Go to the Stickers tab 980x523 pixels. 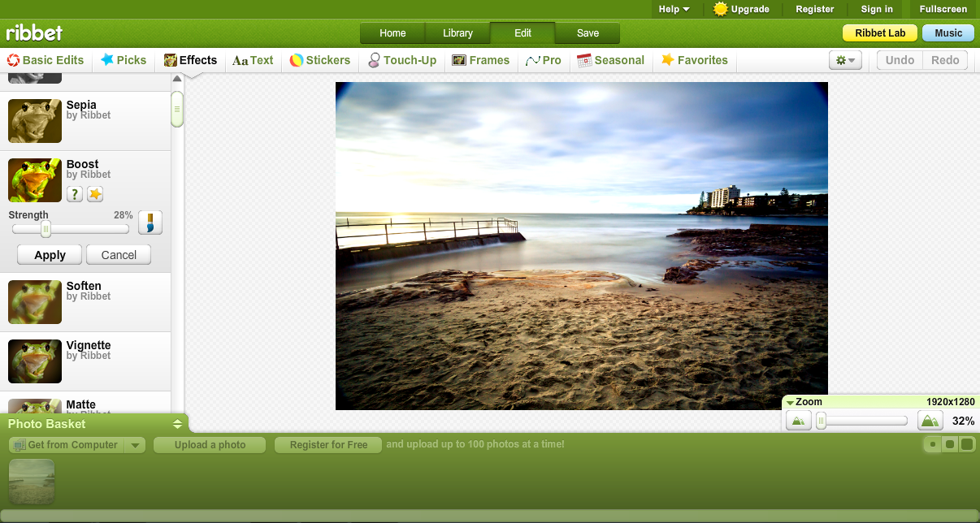click(x=320, y=60)
